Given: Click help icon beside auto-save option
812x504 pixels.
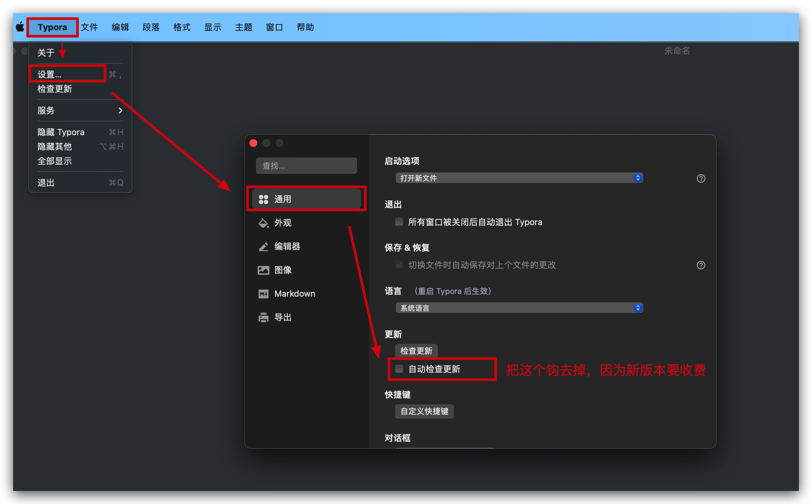Looking at the screenshot, I should (701, 265).
